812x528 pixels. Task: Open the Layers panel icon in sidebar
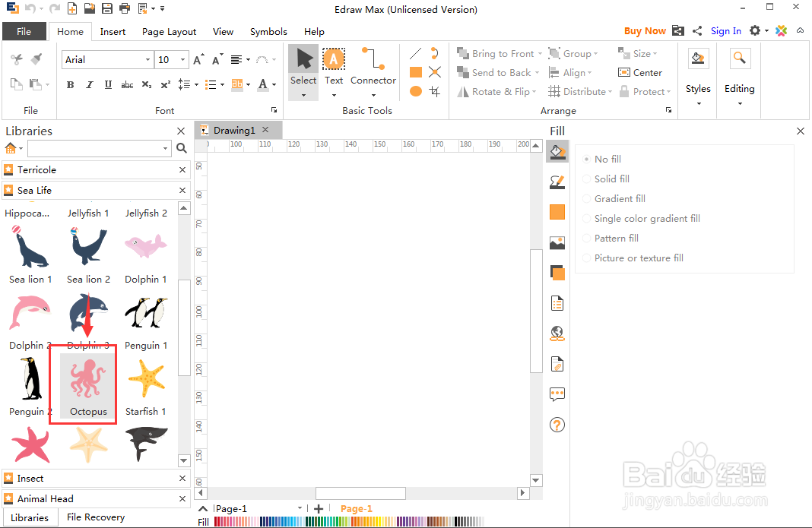(557, 273)
